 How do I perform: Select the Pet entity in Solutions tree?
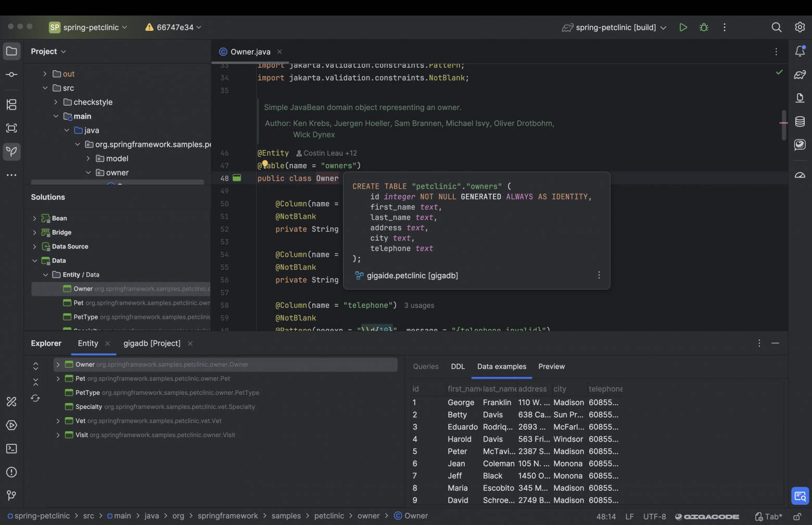click(x=120, y=303)
